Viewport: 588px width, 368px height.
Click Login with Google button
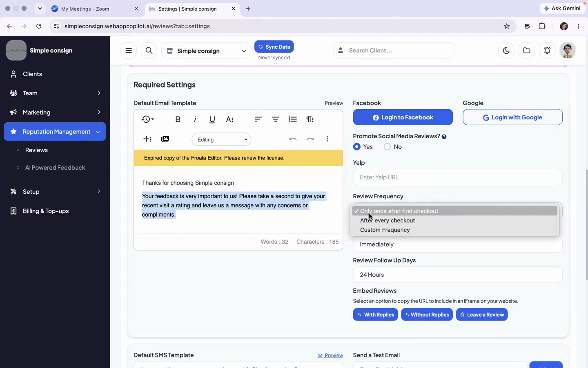[512, 117]
